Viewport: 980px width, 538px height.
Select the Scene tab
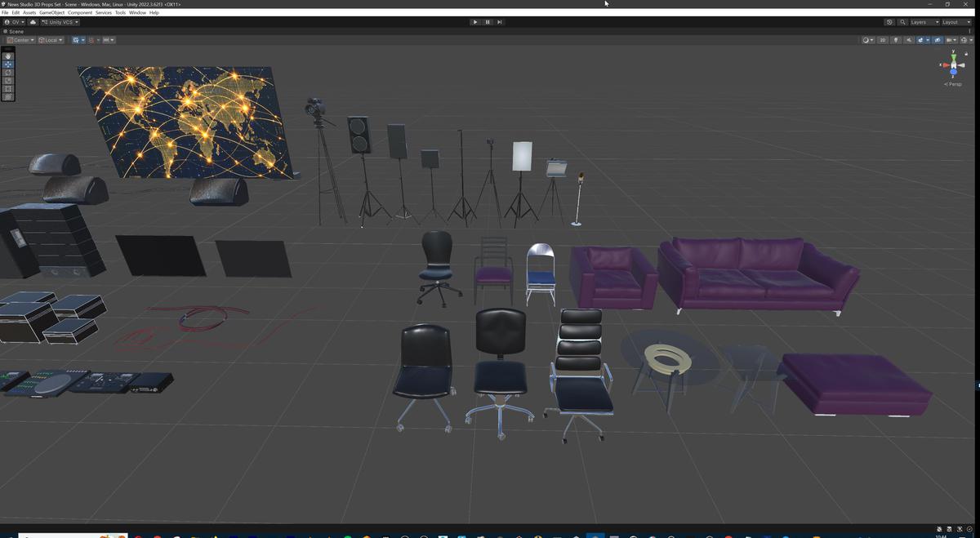point(14,32)
